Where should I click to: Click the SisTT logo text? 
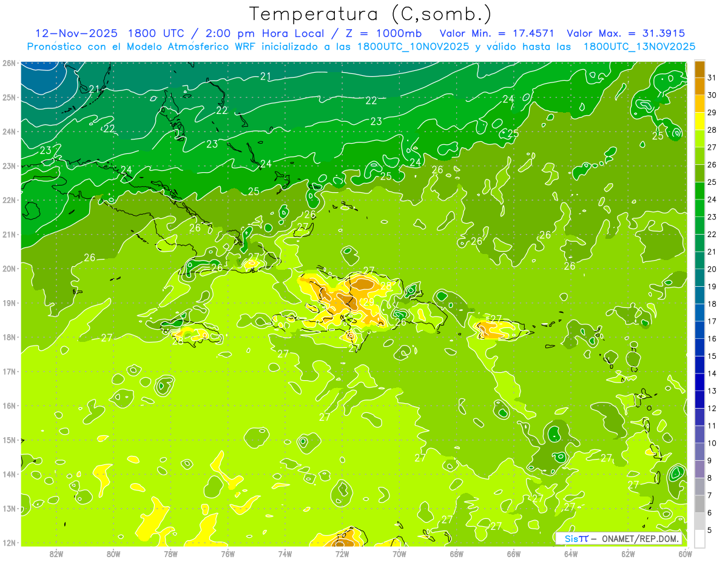tap(576, 538)
